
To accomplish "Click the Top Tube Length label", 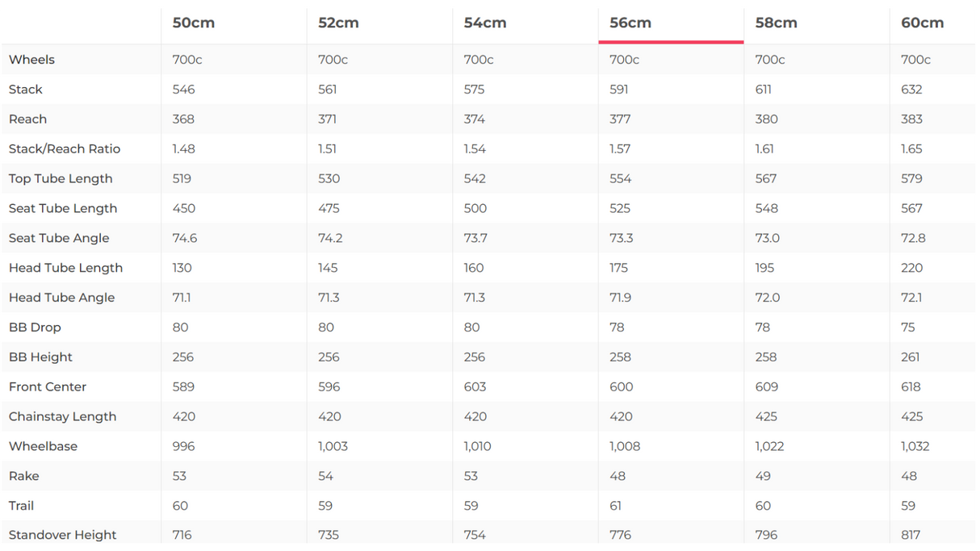I will [x=61, y=179].
